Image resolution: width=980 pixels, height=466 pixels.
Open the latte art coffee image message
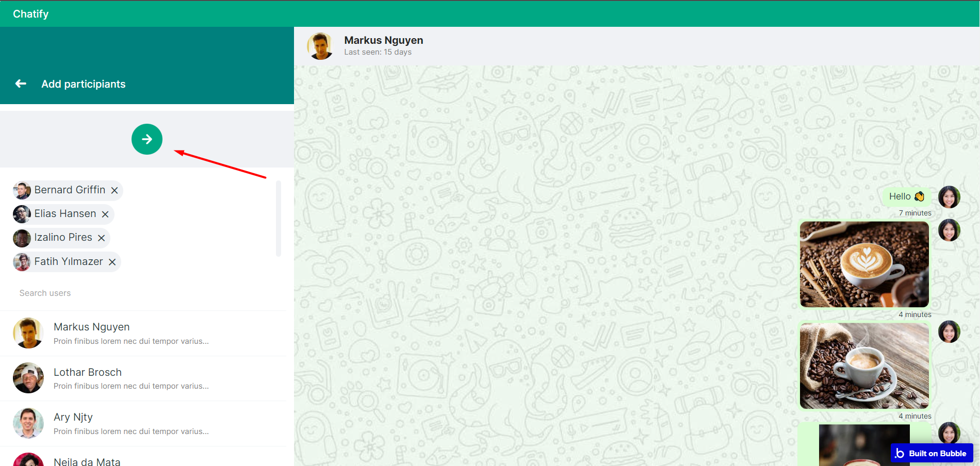click(x=864, y=264)
